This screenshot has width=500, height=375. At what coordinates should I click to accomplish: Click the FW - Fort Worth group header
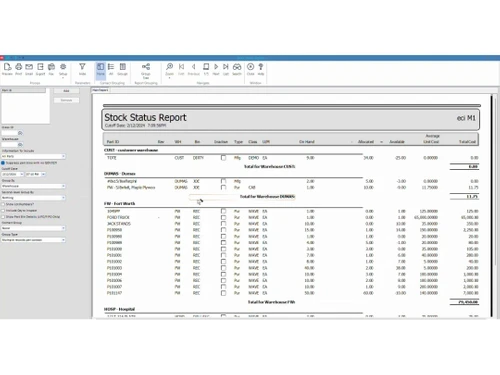tap(119, 203)
